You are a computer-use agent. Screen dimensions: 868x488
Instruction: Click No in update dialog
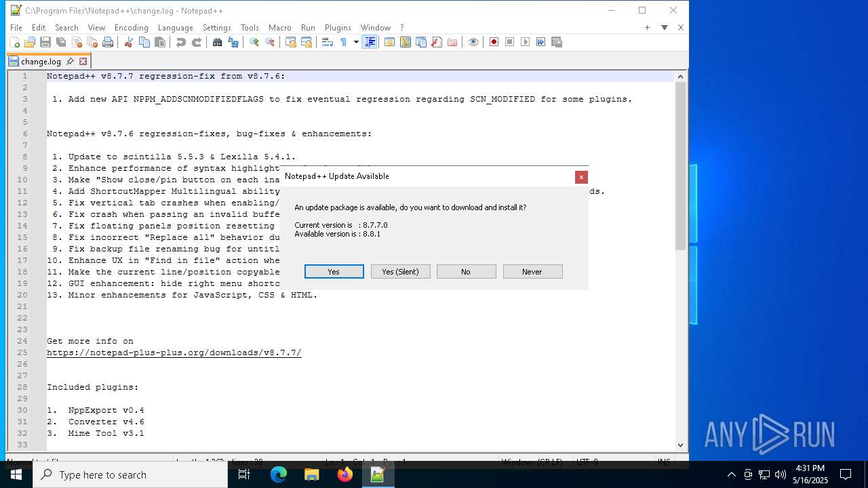(x=466, y=272)
